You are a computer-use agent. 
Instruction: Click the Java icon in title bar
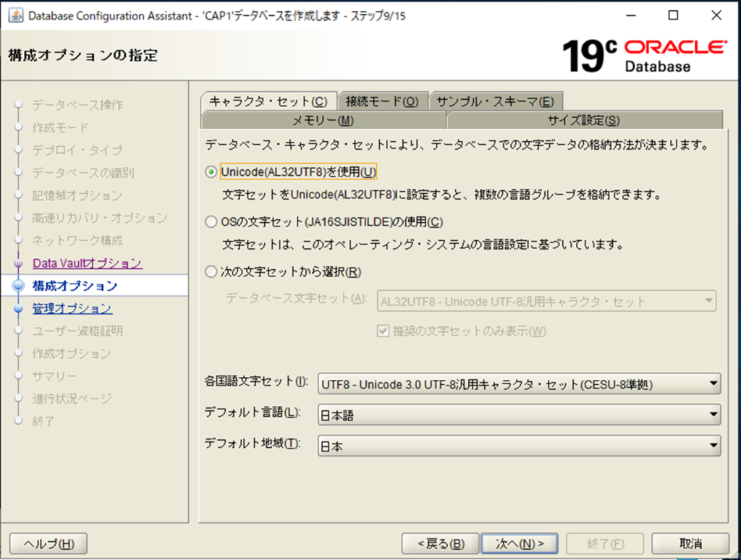coord(14,16)
